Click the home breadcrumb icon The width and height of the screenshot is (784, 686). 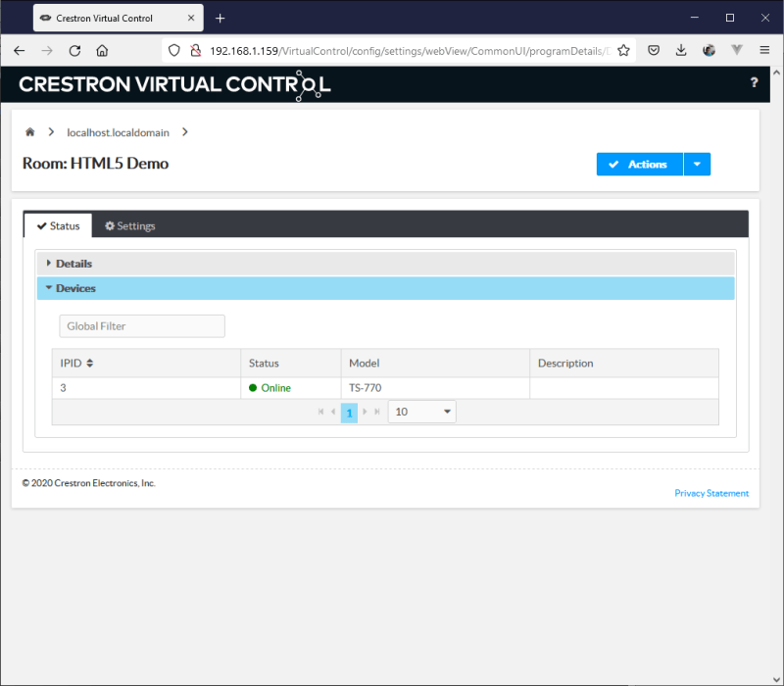point(30,132)
